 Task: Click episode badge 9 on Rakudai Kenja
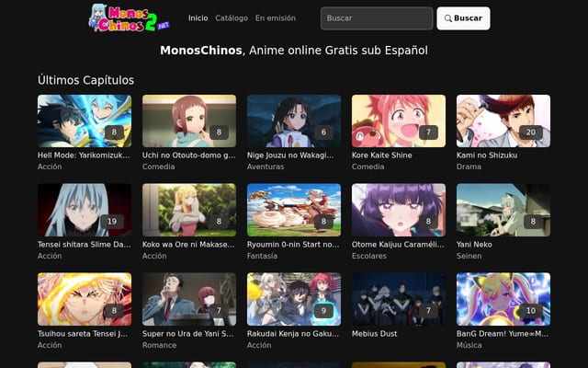coord(323,311)
